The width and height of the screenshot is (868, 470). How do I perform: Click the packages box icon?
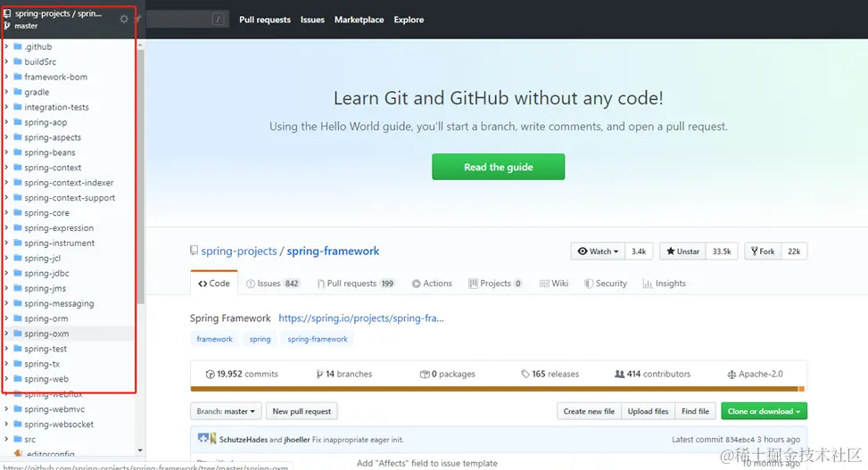pyautogui.click(x=425, y=375)
